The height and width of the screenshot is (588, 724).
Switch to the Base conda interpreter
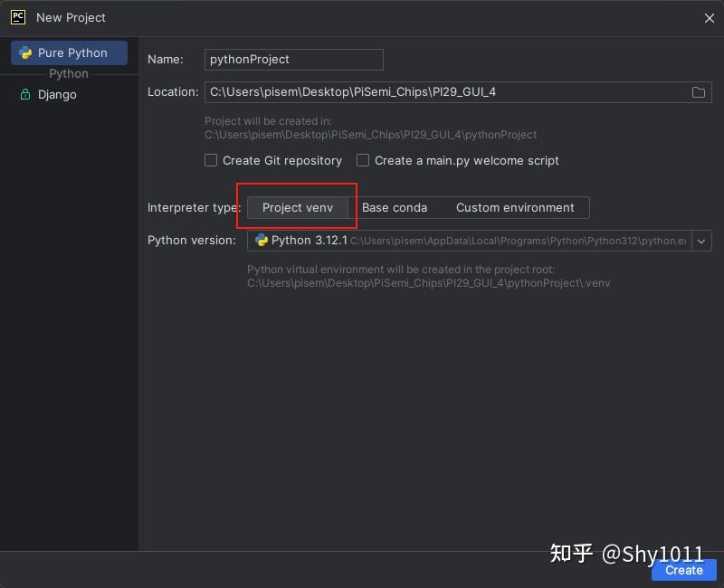click(x=395, y=208)
